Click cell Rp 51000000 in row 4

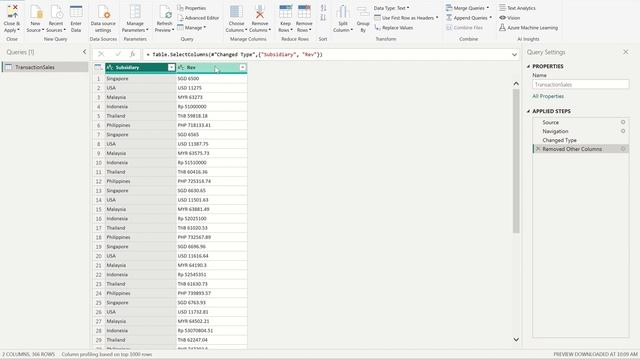pos(211,107)
